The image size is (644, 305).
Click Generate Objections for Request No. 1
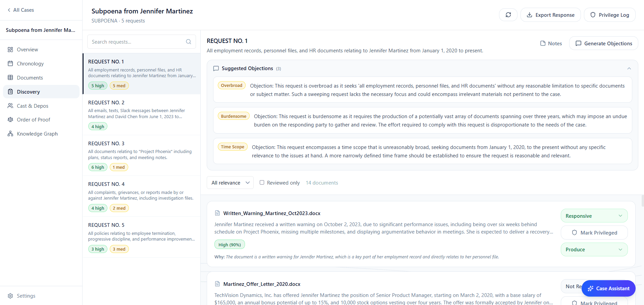603,43
